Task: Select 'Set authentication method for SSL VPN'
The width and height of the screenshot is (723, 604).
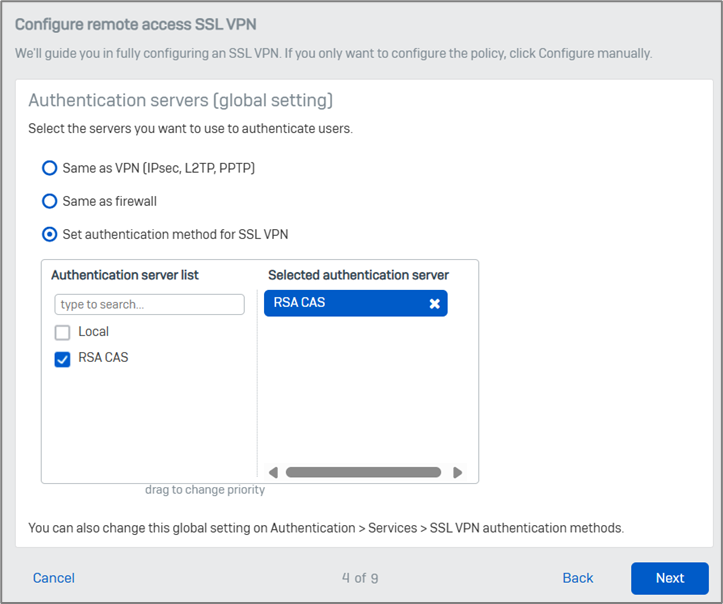Action: 49,235
